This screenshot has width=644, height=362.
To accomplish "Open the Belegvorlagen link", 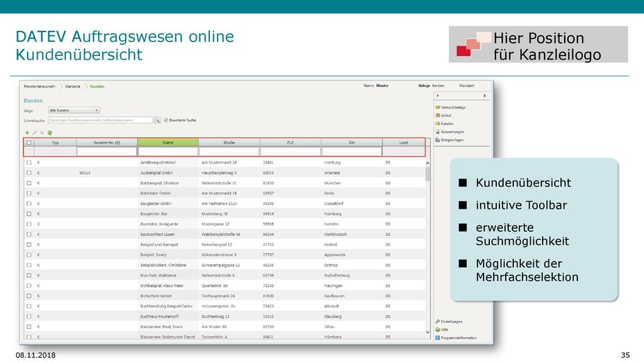I will (x=452, y=140).
